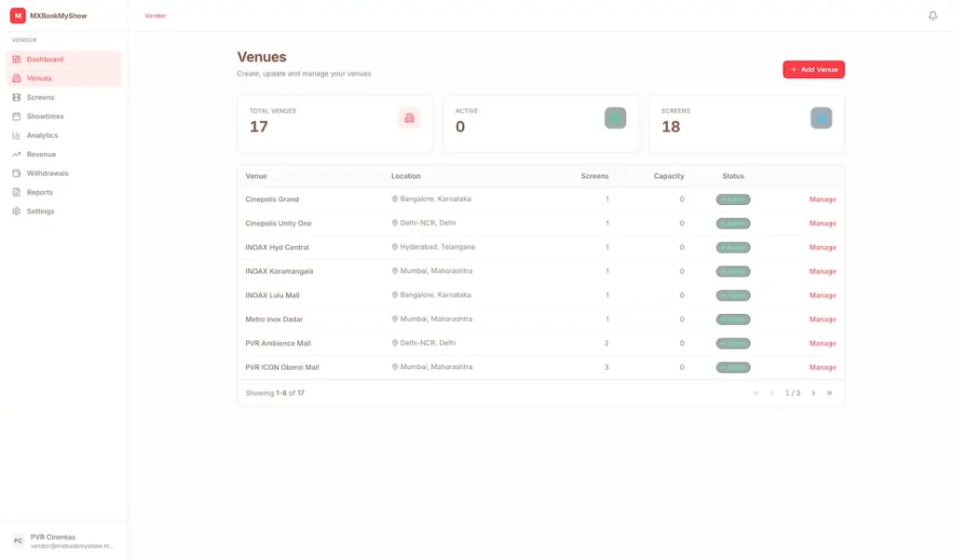954x560 pixels.
Task: Manage the INOAX Lulu Mall venue
Action: [x=823, y=295]
